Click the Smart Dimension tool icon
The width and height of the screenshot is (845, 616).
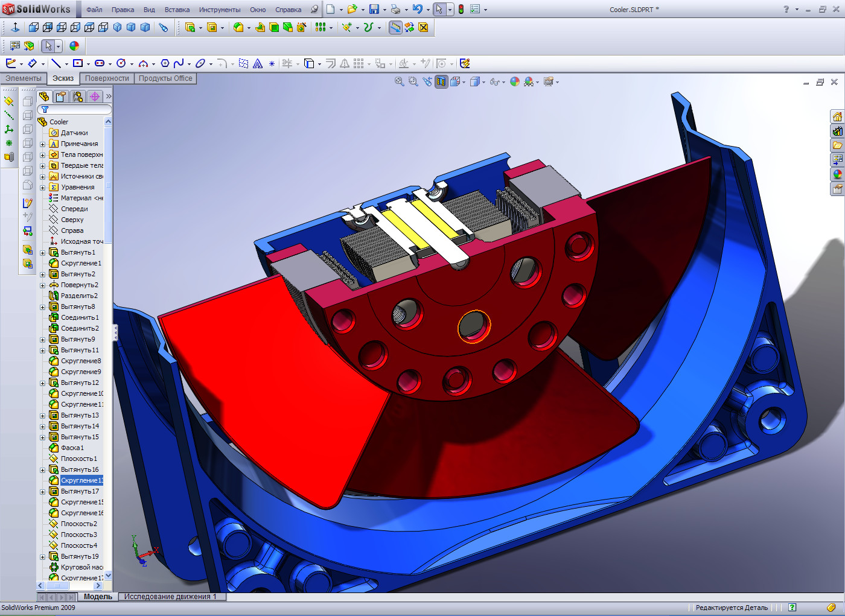pos(33,63)
